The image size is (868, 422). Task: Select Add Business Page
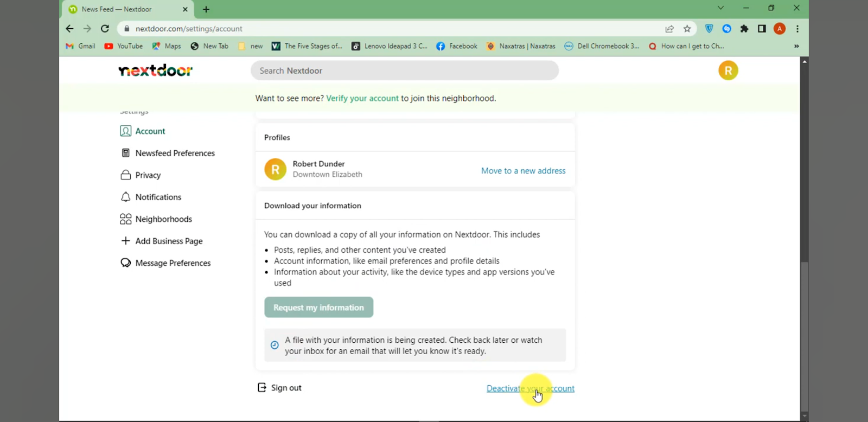[162, 241]
